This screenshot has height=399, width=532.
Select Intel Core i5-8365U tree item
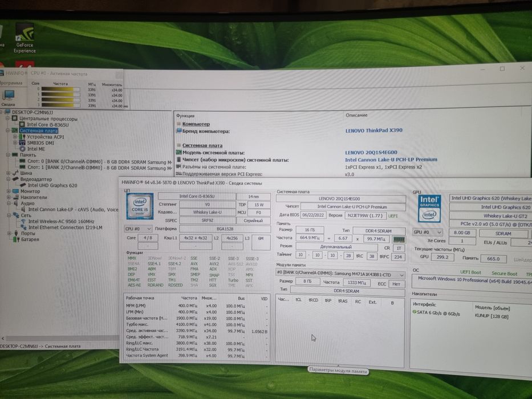47,125
